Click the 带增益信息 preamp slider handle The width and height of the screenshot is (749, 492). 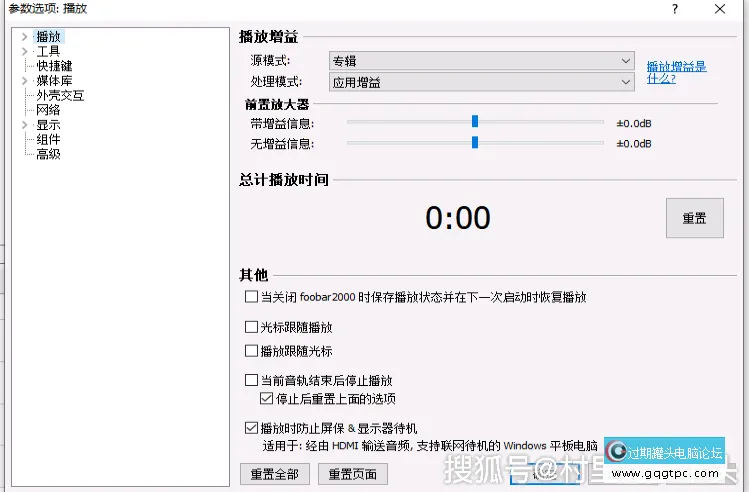[475, 122]
